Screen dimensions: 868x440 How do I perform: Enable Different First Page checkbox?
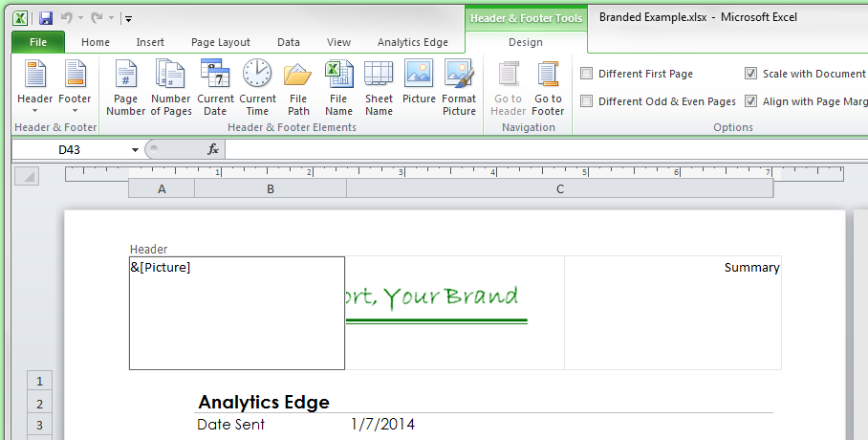point(587,74)
